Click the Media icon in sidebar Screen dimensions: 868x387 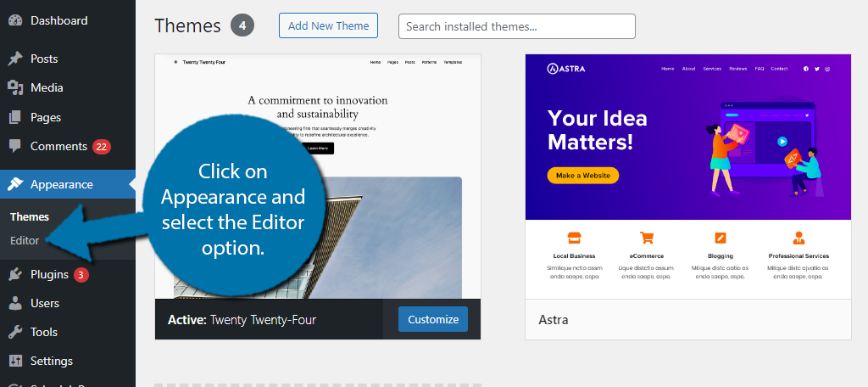(x=15, y=87)
